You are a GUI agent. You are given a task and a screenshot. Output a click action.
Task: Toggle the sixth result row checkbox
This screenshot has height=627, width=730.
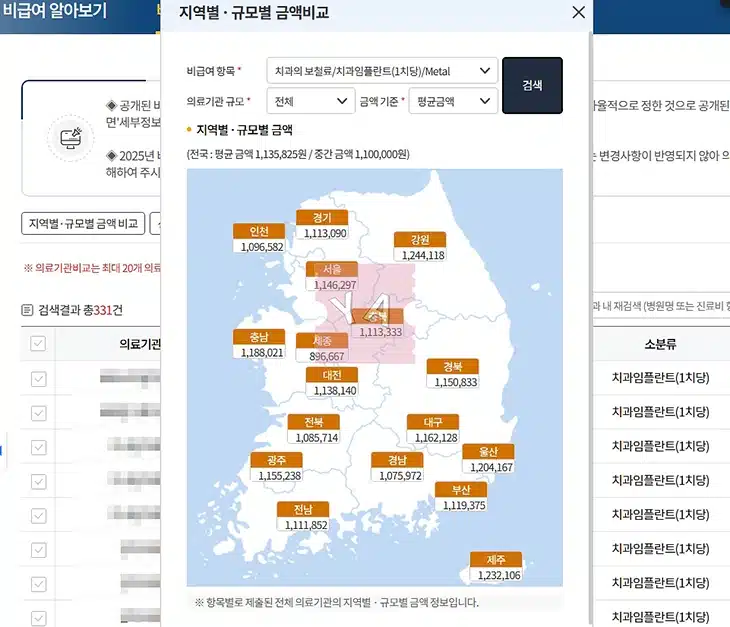[x=39, y=550]
